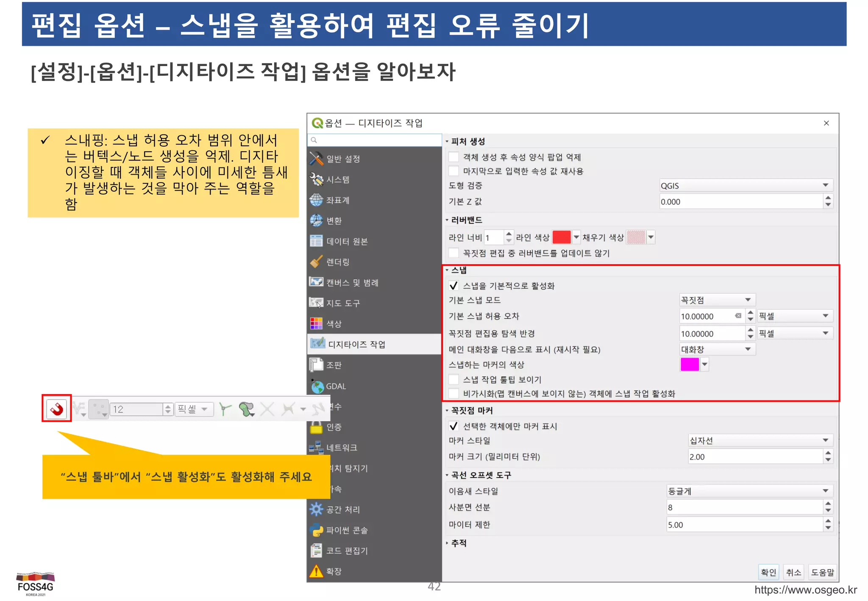Switch to 렌더링 options page
Image resolution: width=868 pixels, height=601 pixels.
coord(374,262)
